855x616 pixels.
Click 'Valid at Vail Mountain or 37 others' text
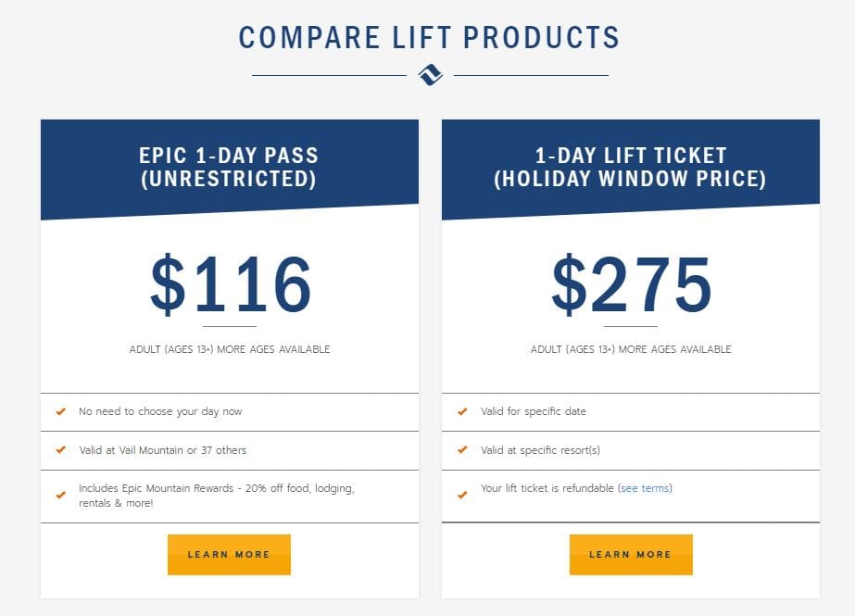162,450
